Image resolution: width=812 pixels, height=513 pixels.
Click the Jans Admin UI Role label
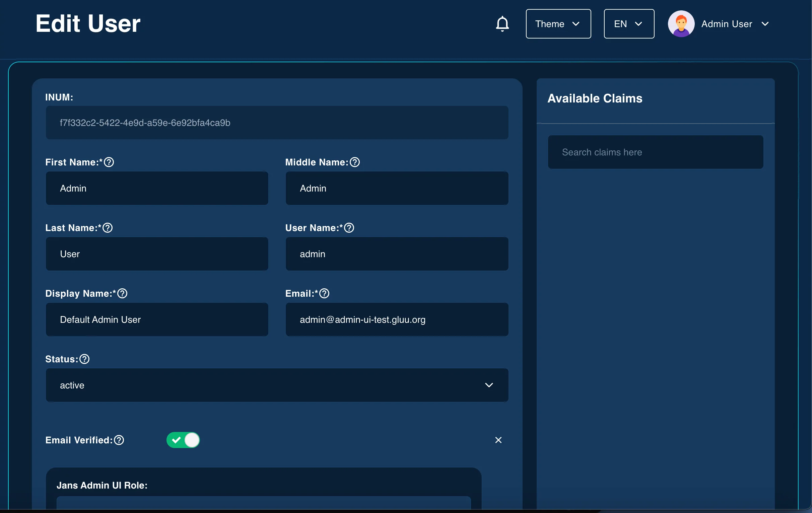102,485
